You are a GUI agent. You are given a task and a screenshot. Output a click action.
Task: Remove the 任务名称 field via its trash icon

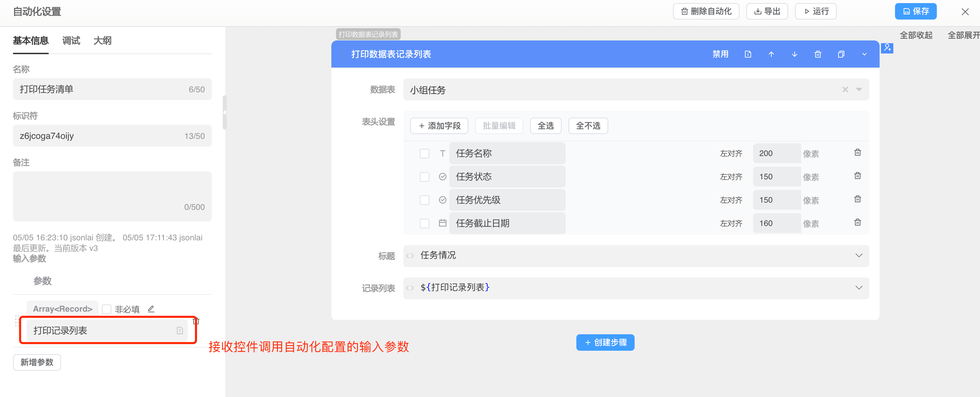[x=857, y=152]
